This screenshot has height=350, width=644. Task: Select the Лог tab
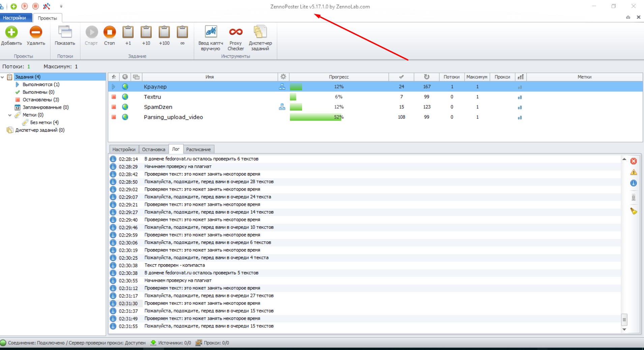pyautogui.click(x=176, y=149)
